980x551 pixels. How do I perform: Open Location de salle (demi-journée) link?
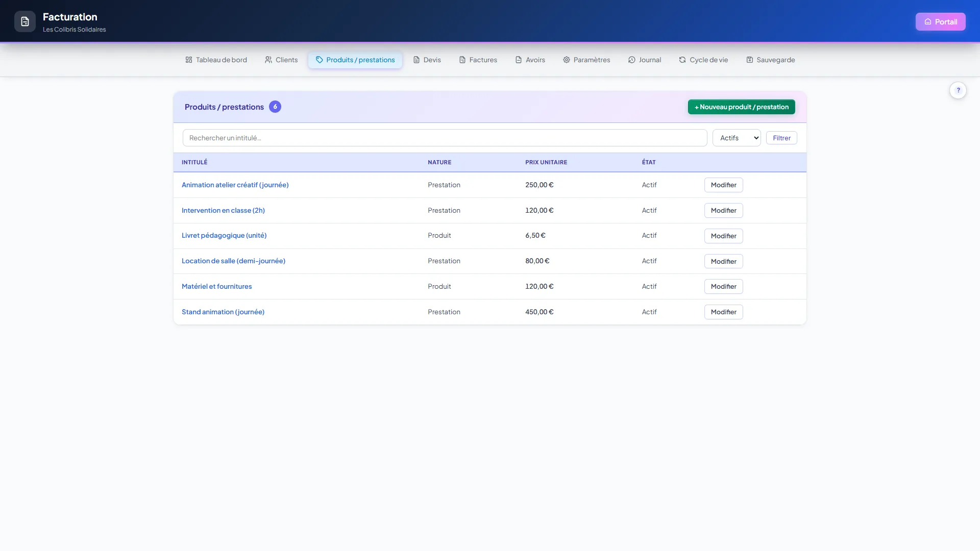[x=233, y=261]
